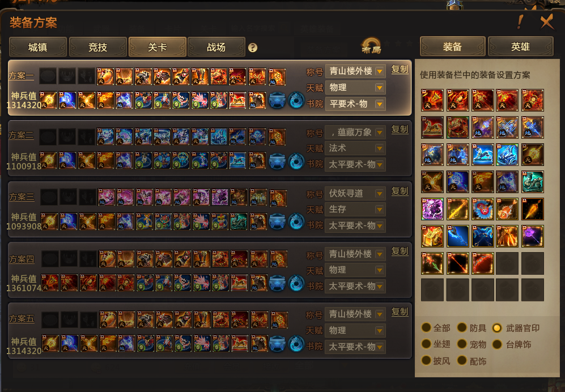Click the blue cauldron icon in 方案一
This screenshot has height=392, width=565.
277,100
